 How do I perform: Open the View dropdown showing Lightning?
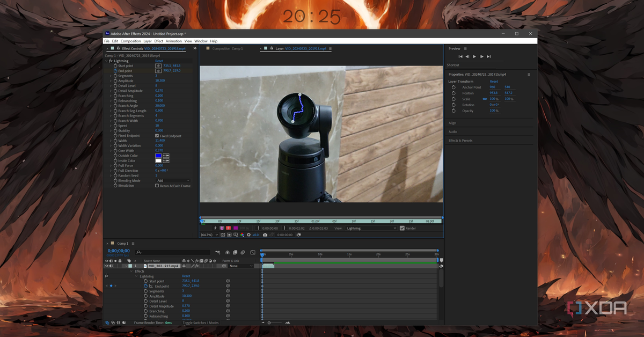[371, 228]
